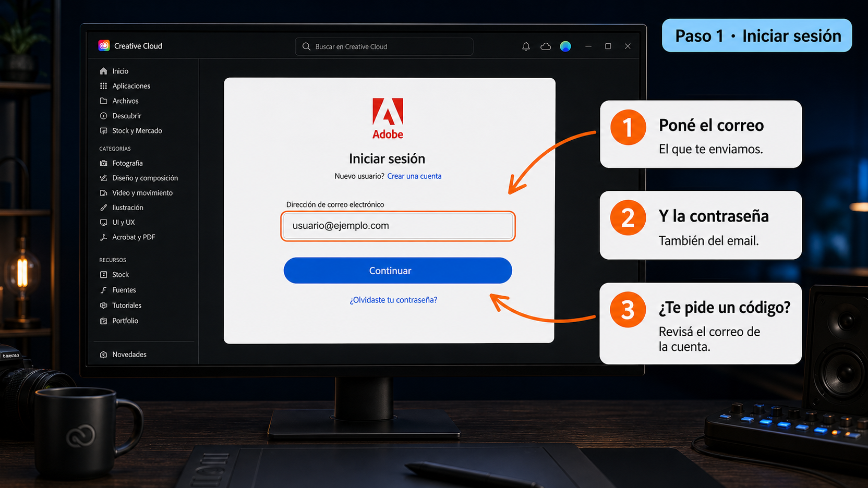Image resolution: width=868 pixels, height=488 pixels.
Task: Open Stock y Mercado section
Action: point(137,131)
